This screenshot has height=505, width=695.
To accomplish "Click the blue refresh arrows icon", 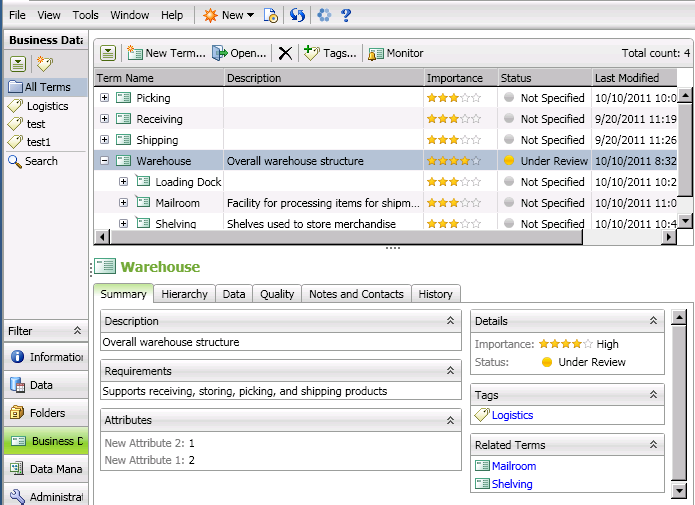I will click(x=297, y=15).
